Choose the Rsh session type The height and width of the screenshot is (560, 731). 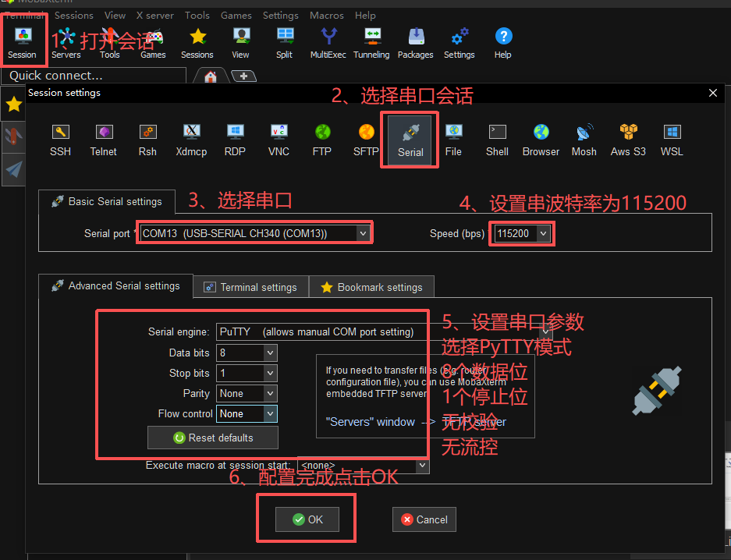pyautogui.click(x=147, y=140)
